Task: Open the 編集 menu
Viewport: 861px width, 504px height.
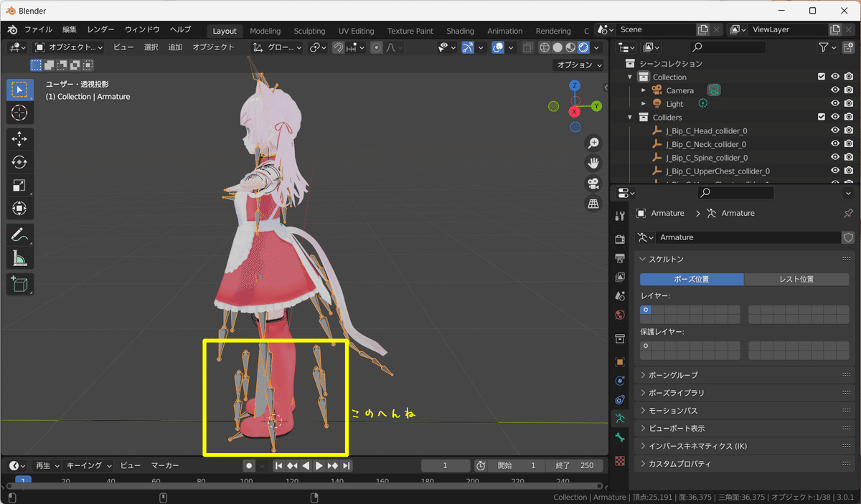Action: point(70,30)
